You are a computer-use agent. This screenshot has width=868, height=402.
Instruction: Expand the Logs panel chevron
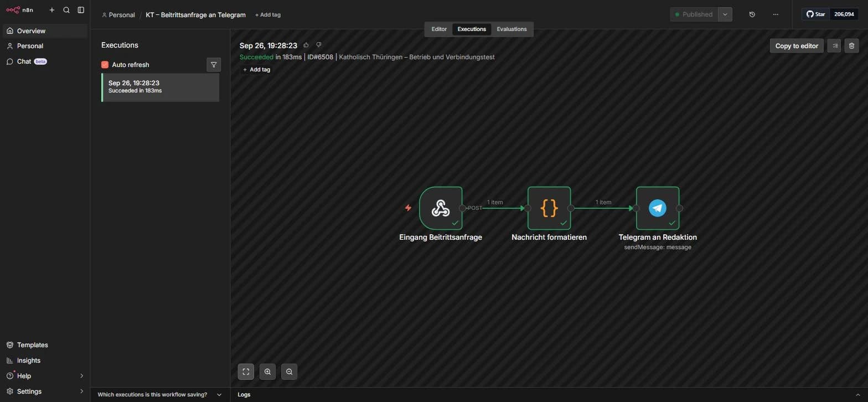click(x=859, y=395)
